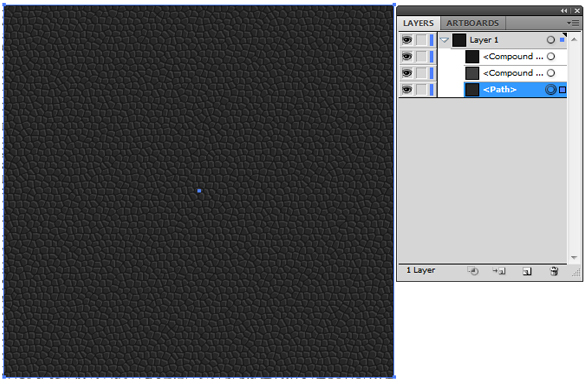The width and height of the screenshot is (585, 386).
Task: Open the Layers panel flyout menu
Action: tap(573, 23)
